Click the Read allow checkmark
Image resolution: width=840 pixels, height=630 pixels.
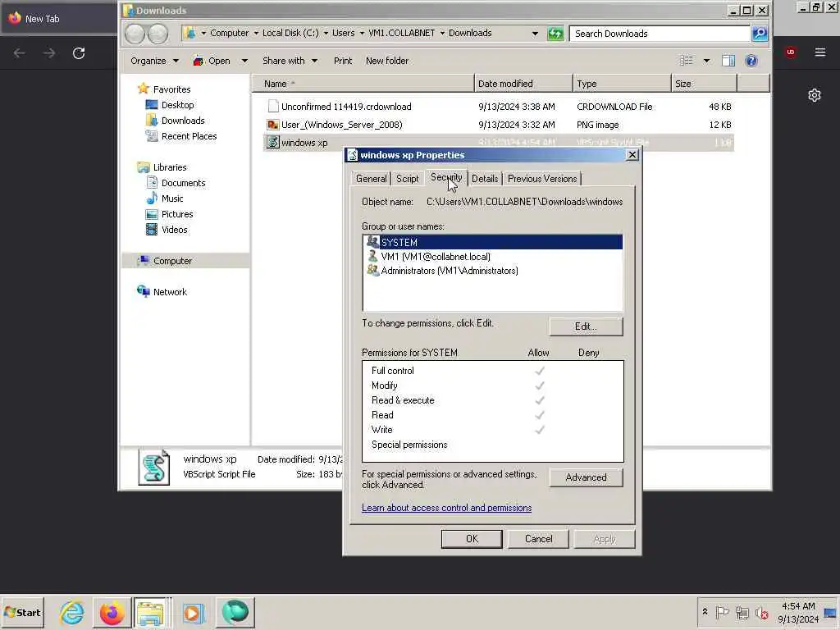pyautogui.click(x=540, y=415)
